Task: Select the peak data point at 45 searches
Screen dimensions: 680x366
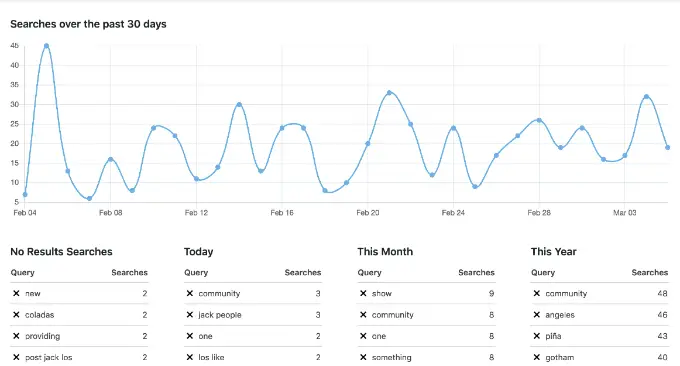Action: pos(46,46)
